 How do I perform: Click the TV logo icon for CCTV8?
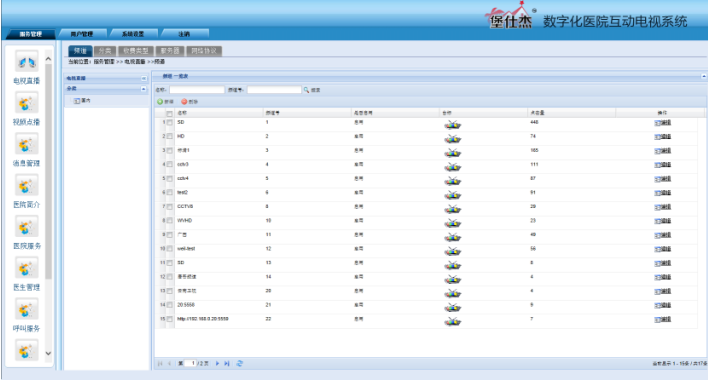[x=452, y=209]
